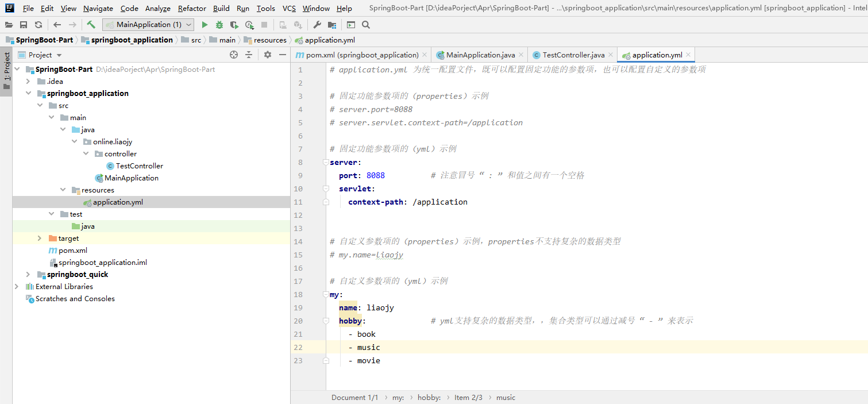Screen dimensions: 868x404
Task: Switch to the TestController.java tab
Action: [573, 55]
